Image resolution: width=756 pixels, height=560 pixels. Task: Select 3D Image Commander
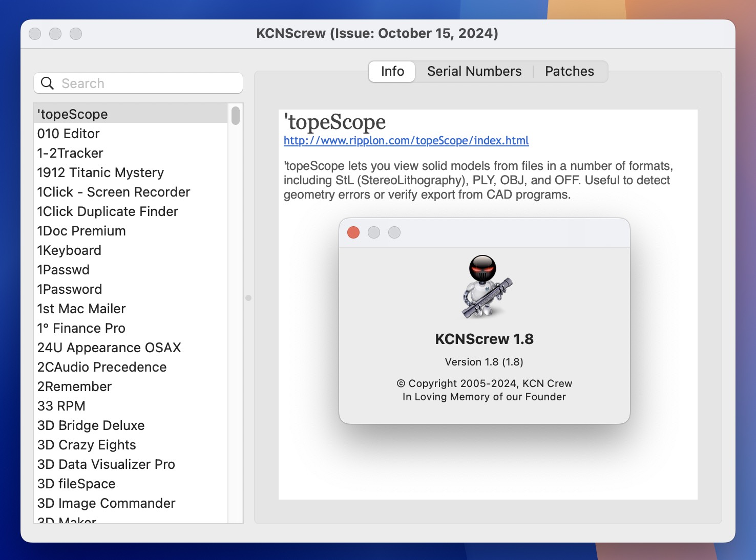[x=131, y=503]
